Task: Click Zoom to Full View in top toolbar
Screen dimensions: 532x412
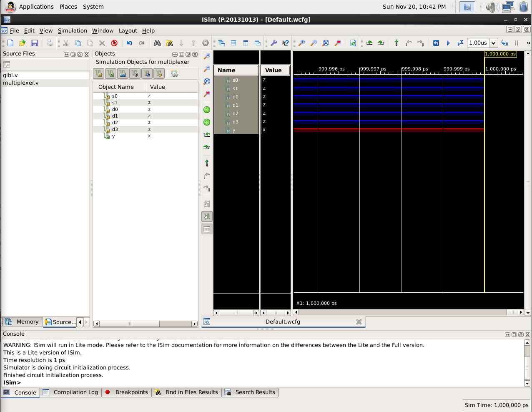Action: tap(326, 43)
